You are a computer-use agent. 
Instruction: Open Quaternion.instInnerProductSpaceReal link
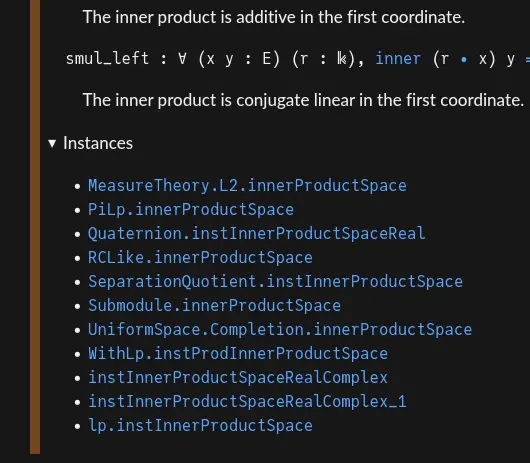click(x=257, y=234)
